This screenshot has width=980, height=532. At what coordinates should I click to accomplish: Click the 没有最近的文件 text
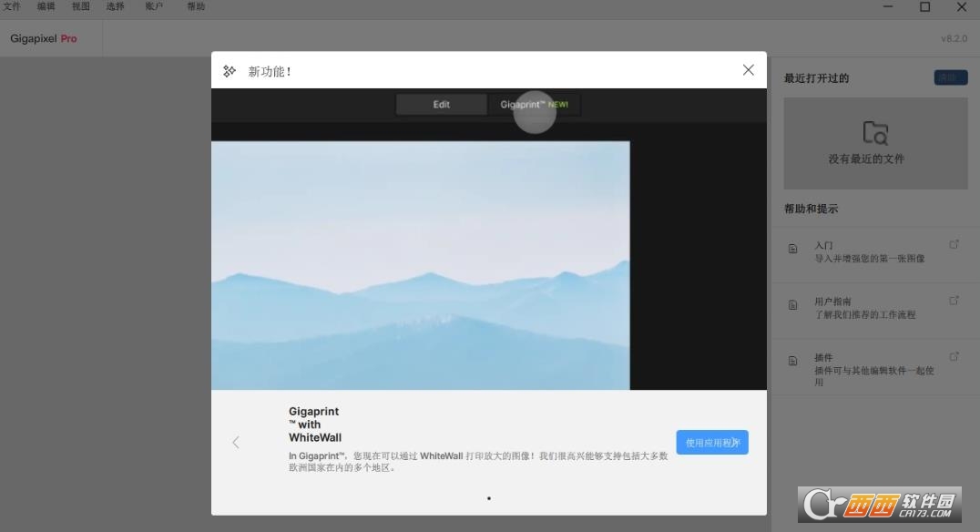click(866, 159)
